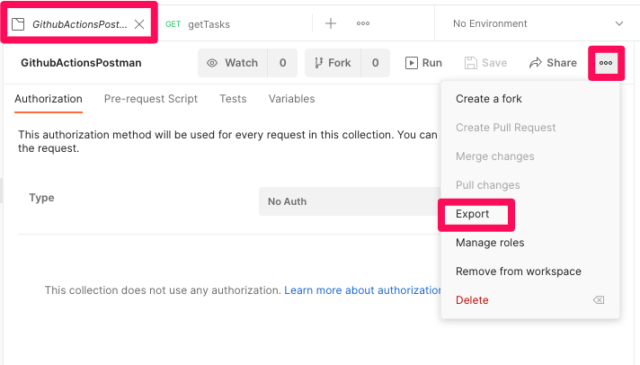Open the No Auth type dropdown
Screen dimensions: 640x365
(x=349, y=201)
